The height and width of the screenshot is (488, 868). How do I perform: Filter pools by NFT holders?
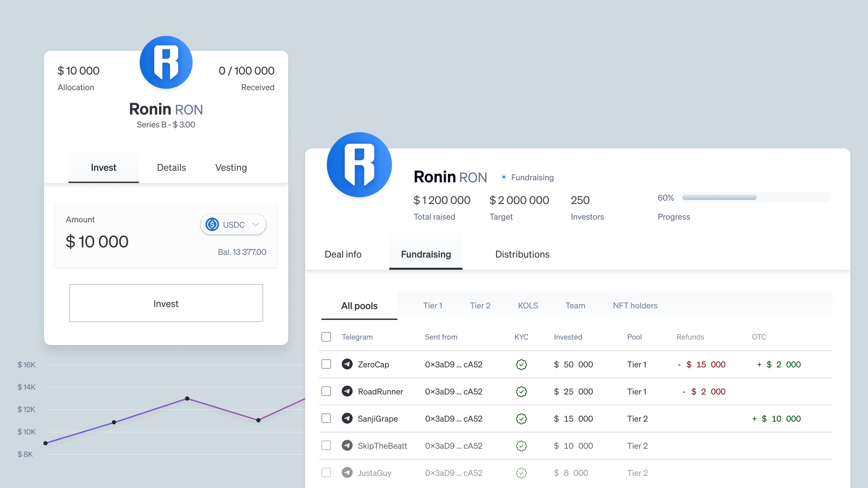point(635,306)
